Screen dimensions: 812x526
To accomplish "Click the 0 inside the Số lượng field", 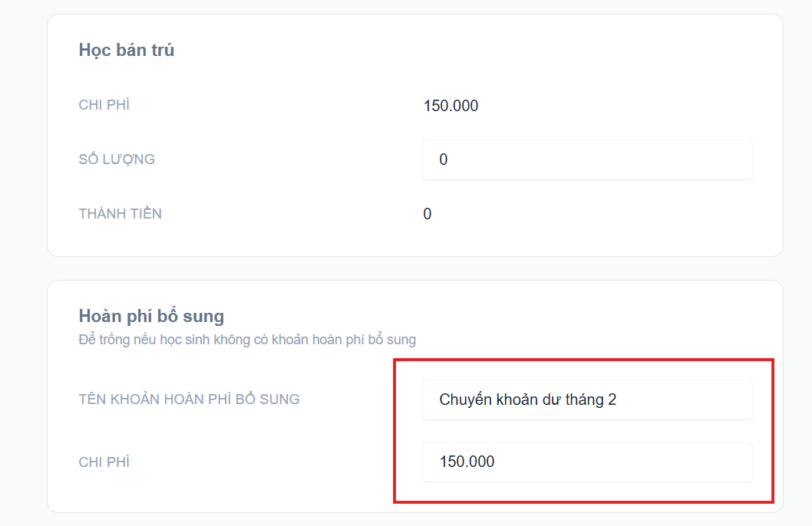I will 444,159.
